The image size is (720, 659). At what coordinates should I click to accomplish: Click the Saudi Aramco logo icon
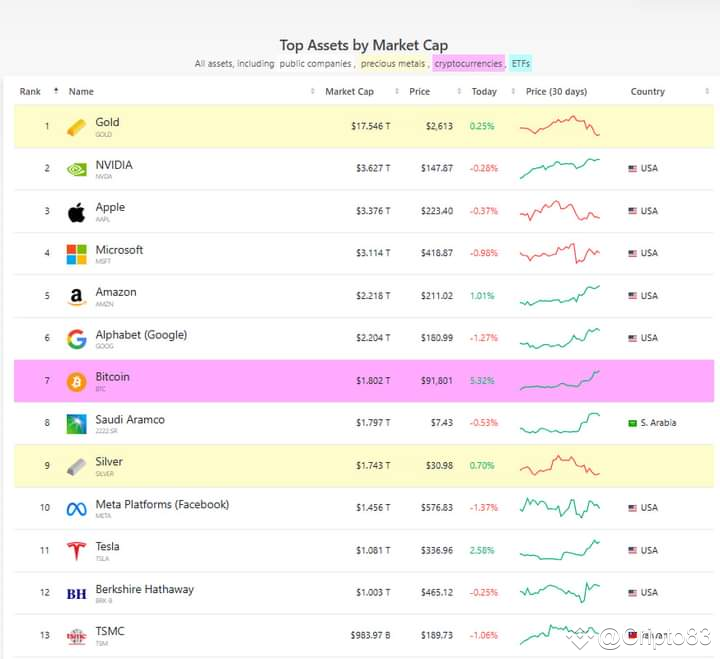pos(76,424)
